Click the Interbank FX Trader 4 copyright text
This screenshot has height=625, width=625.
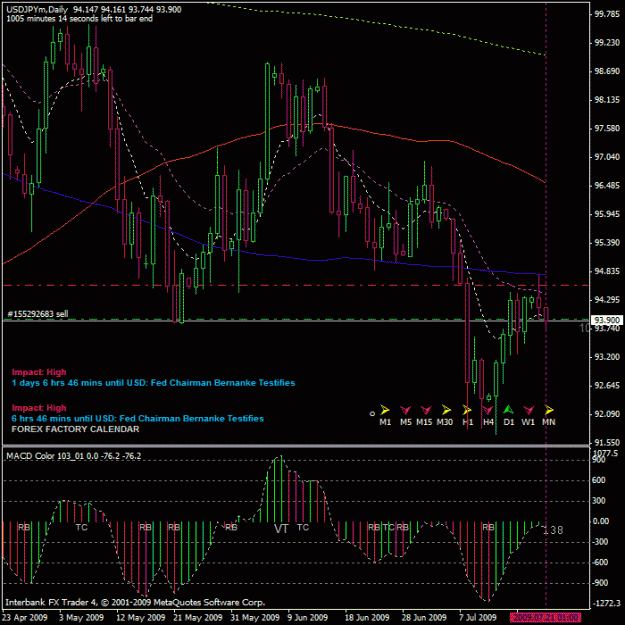(x=135, y=602)
